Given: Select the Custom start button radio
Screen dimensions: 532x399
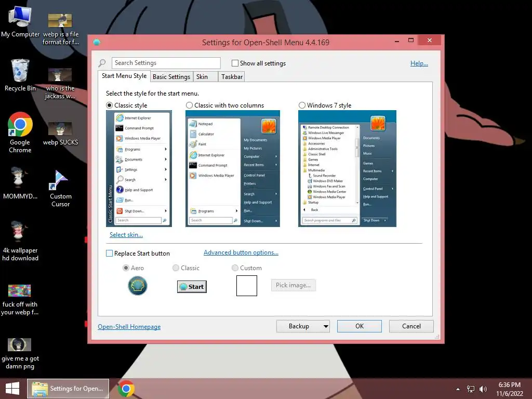Looking at the screenshot, I should click(235, 268).
